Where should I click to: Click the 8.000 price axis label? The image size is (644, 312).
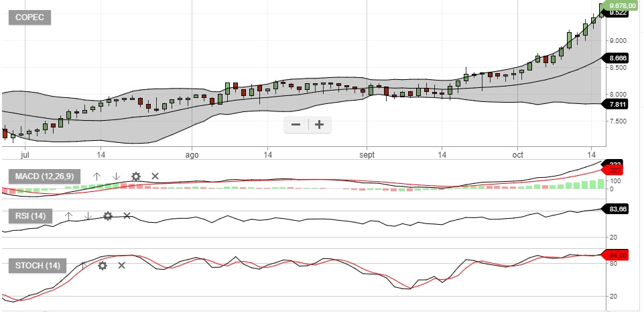coord(618,94)
